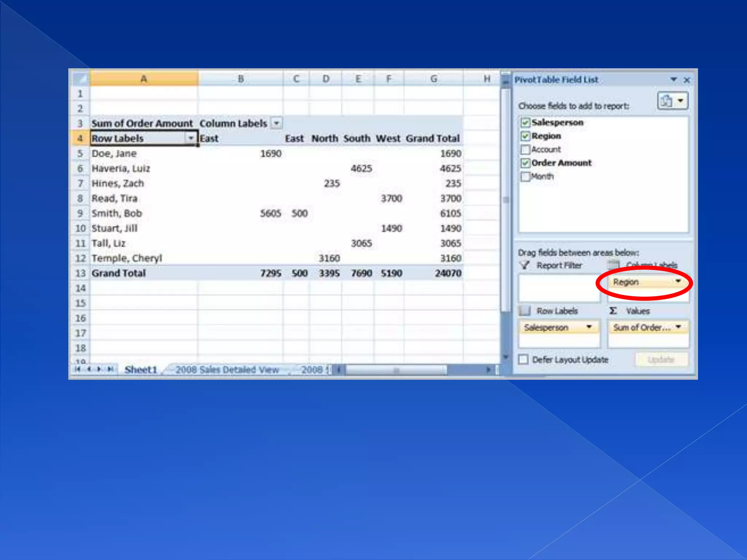747x560 pixels.
Task: Click previous-sheet navigation arrow
Action: pos(89,369)
